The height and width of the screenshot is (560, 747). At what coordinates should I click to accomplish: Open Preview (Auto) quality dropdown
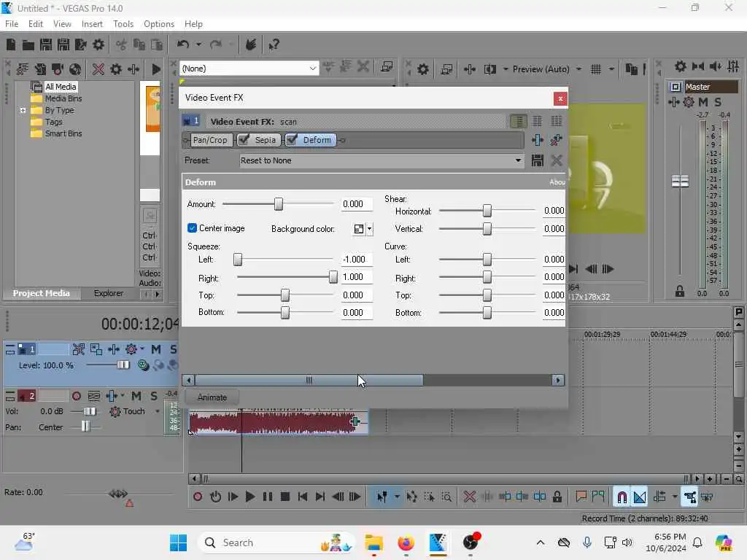(578, 69)
